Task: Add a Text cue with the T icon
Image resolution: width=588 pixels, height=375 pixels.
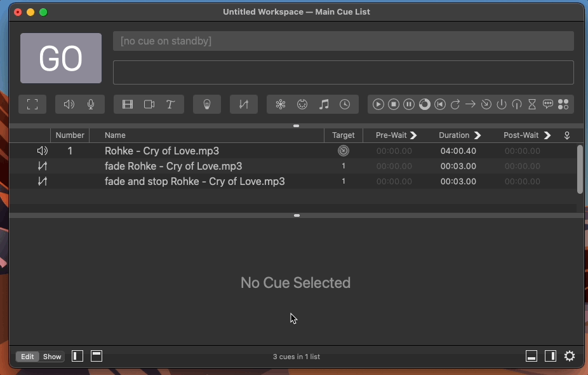Action: (170, 104)
